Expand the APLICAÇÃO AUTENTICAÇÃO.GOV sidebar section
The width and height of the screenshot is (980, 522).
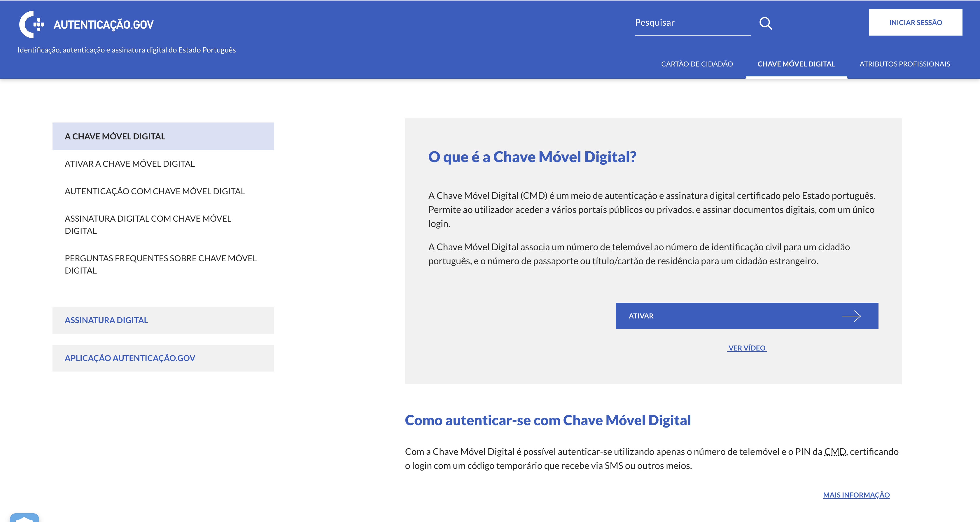coord(130,358)
